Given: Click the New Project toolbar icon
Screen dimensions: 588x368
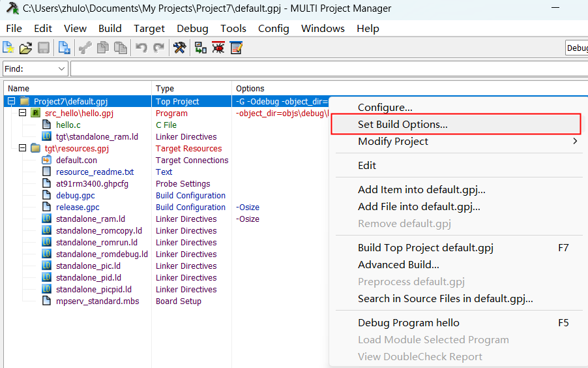Looking at the screenshot, I should [x=8, y=48].
